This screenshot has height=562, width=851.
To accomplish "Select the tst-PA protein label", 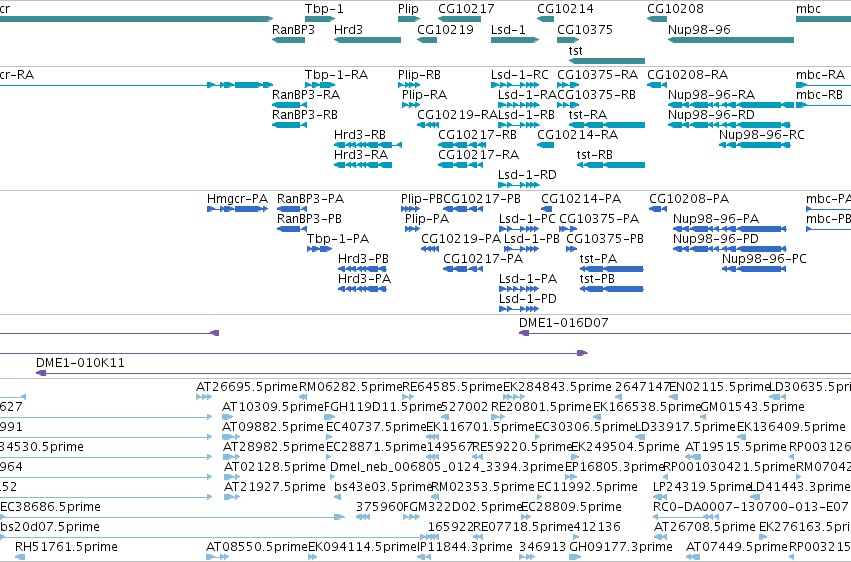I will point(598,259).
